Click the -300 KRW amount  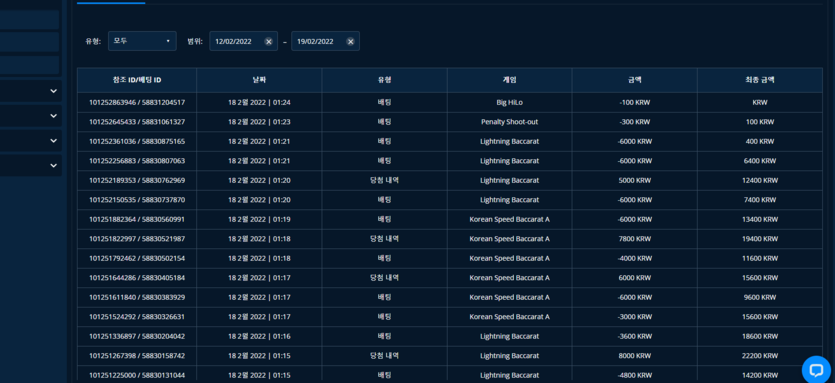pos(635,122)
